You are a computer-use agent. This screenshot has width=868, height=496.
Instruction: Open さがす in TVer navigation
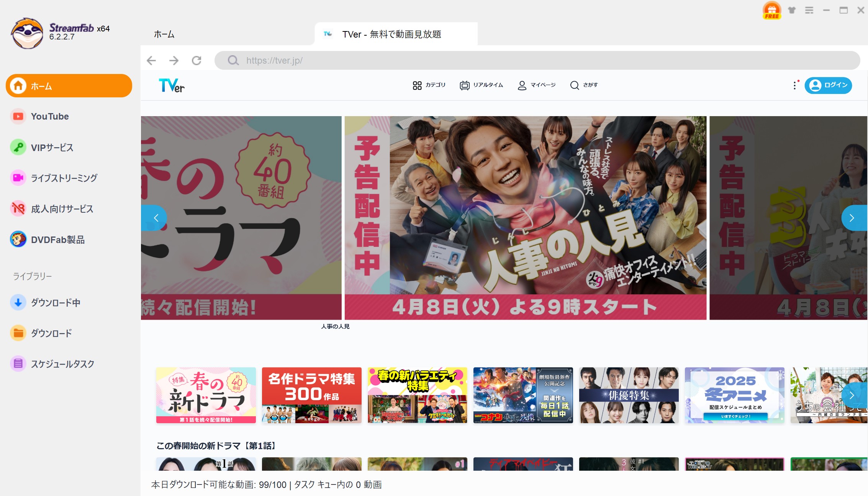pos(584,85)
